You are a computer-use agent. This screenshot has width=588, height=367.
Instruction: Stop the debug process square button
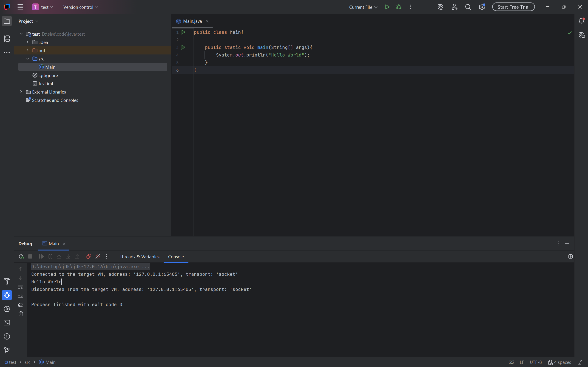coord(30,256)
